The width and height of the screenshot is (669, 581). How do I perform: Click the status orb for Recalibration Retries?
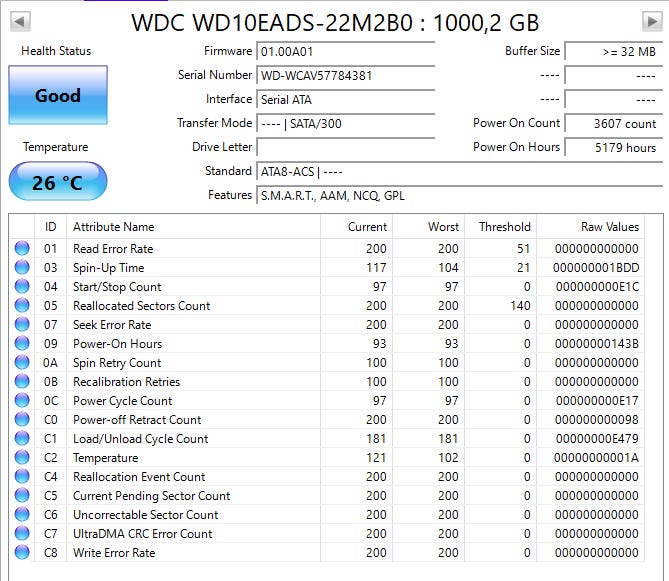click(x=22, y=381)
